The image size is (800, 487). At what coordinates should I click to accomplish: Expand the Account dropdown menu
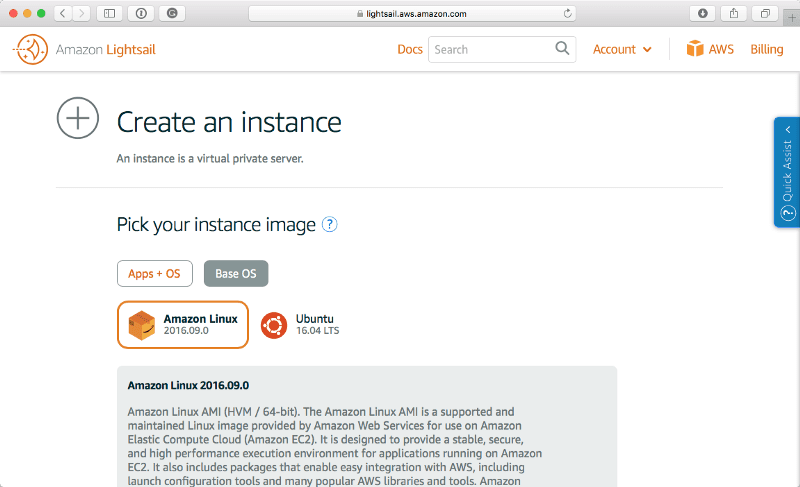(622, 49)
